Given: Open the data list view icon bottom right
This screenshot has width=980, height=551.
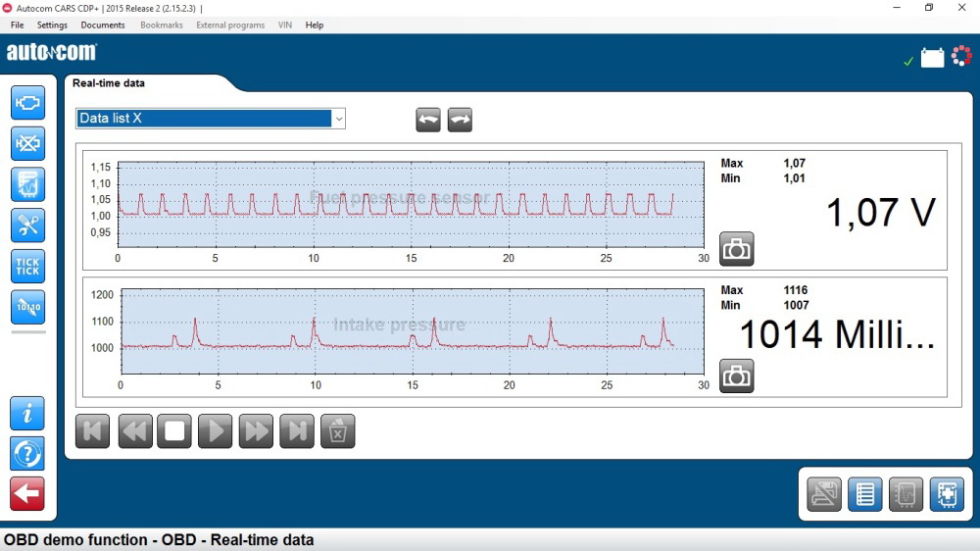Looking at the screenshot, I should point(865,494).
